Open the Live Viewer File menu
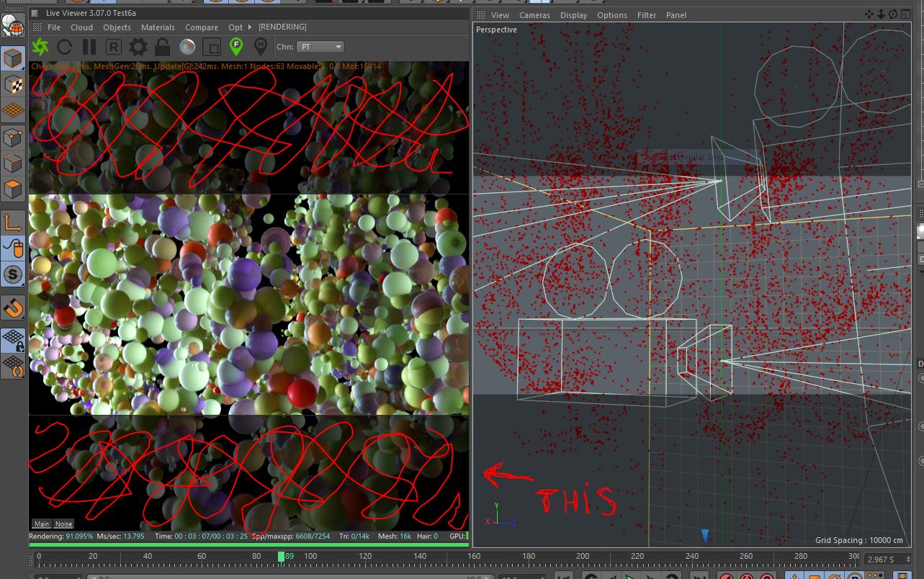924x579 pixels. click(x=54, y=27)
